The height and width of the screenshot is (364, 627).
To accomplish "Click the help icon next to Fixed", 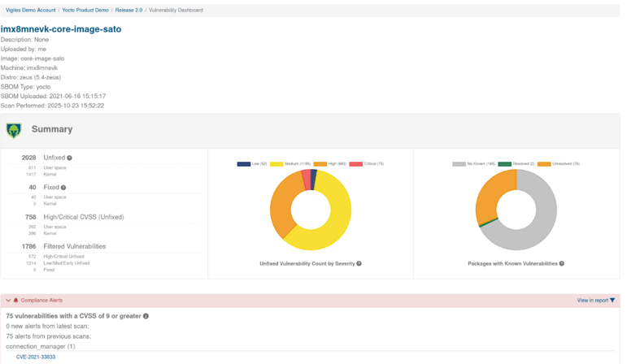I will pyautogui.click(x=63, y=188).
